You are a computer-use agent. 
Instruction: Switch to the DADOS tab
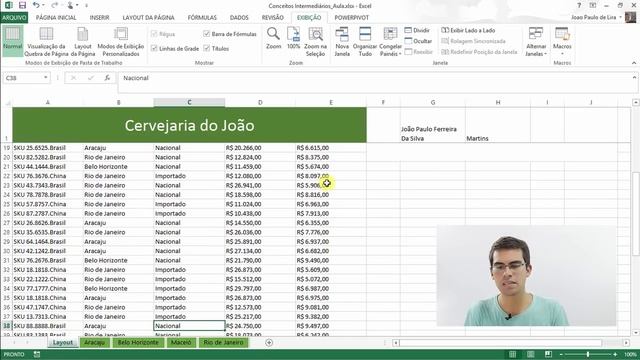pos(239,18)
